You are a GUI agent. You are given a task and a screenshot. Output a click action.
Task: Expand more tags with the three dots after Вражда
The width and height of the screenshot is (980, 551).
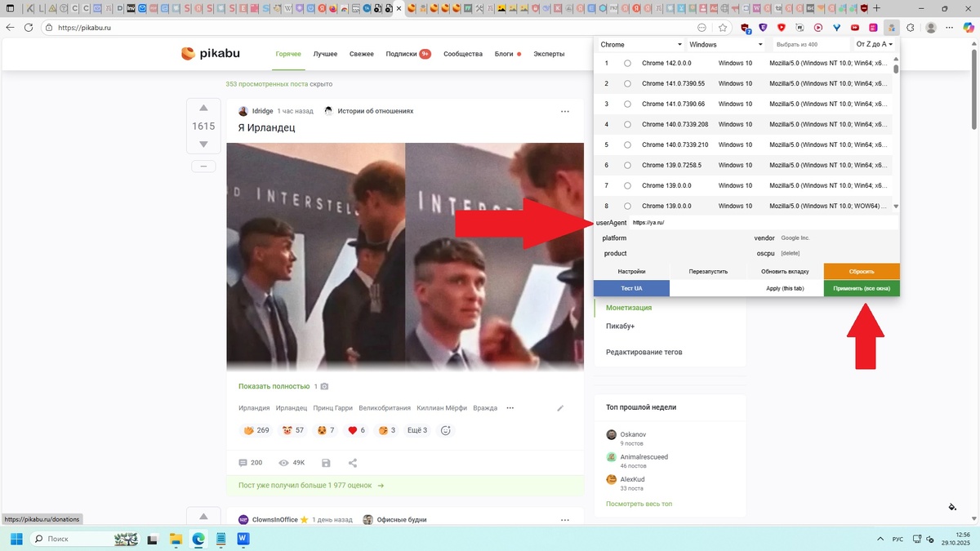click(x=510, y=408)
